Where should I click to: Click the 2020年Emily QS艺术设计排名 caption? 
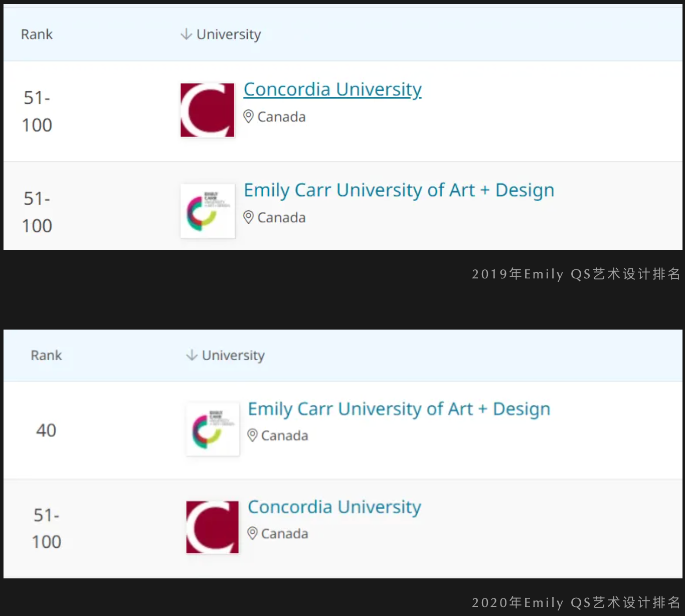tap(576, 602)
